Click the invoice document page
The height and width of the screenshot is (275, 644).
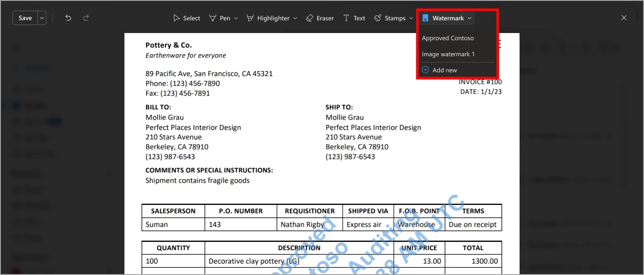coord(322,154)
